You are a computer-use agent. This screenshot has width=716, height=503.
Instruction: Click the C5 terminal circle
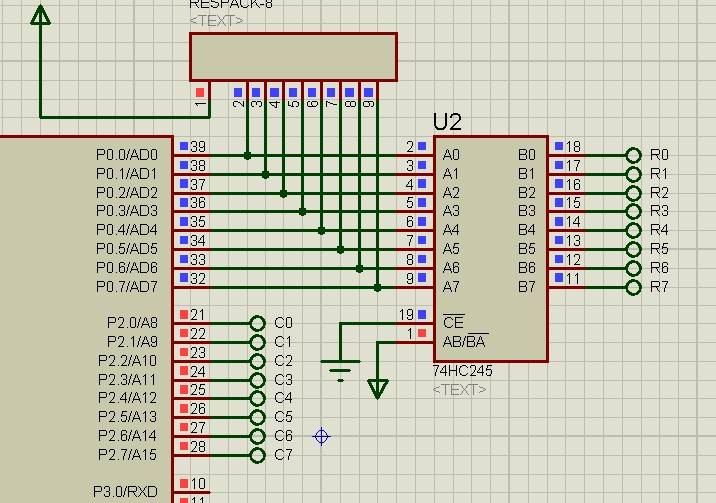pyautogui.click(x=257, y=417)
